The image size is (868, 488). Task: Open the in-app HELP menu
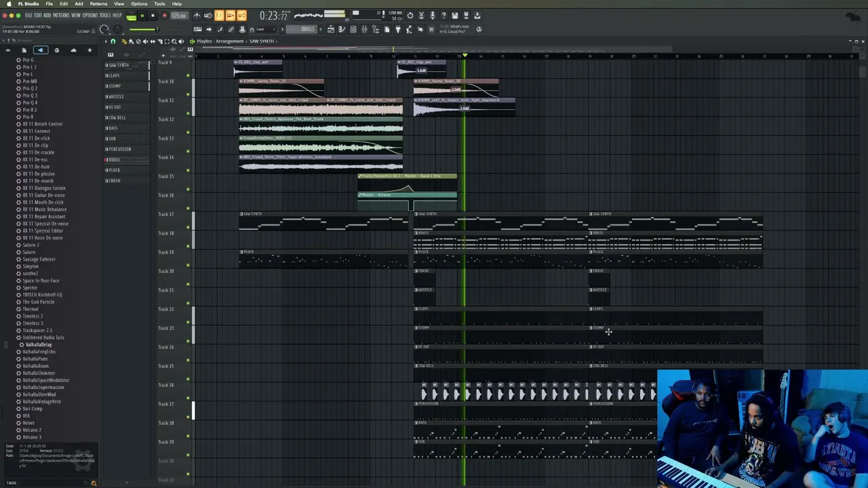117,15
